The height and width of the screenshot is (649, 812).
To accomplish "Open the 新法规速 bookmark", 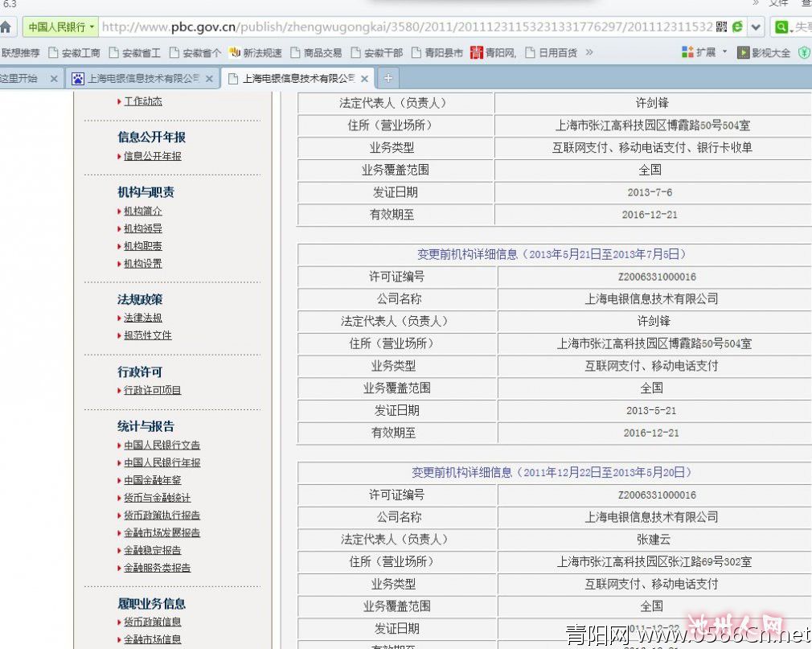I will coord(256,53).
